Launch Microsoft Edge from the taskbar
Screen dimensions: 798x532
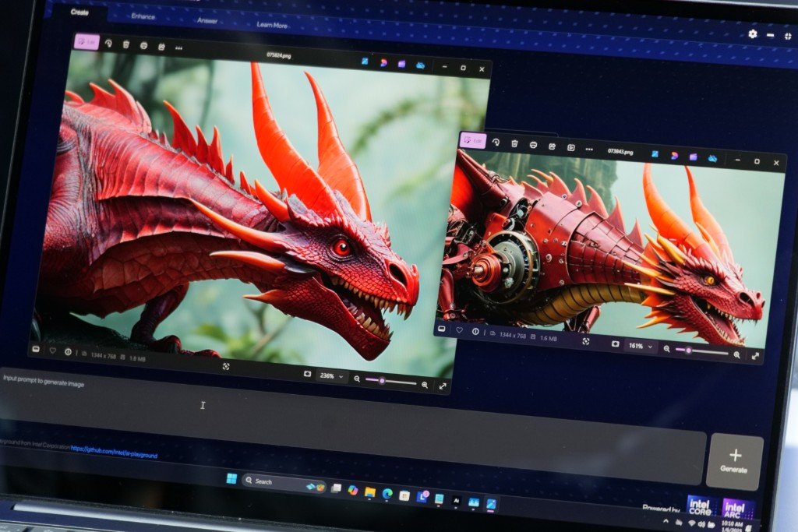click(387, 493)
